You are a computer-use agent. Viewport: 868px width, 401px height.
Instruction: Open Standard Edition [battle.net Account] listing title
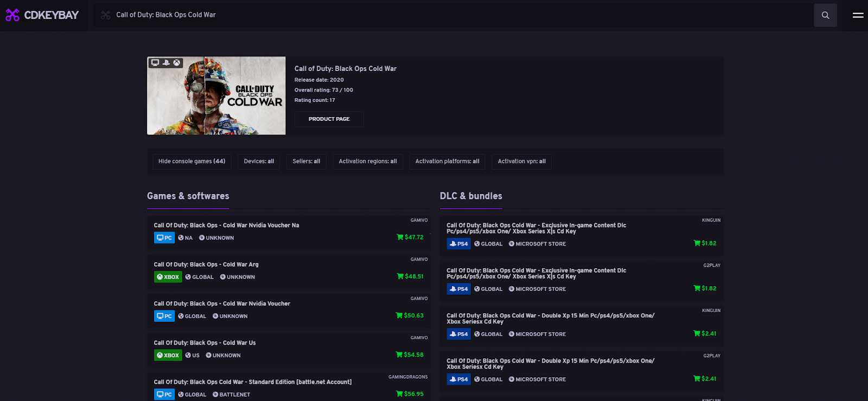253,382
